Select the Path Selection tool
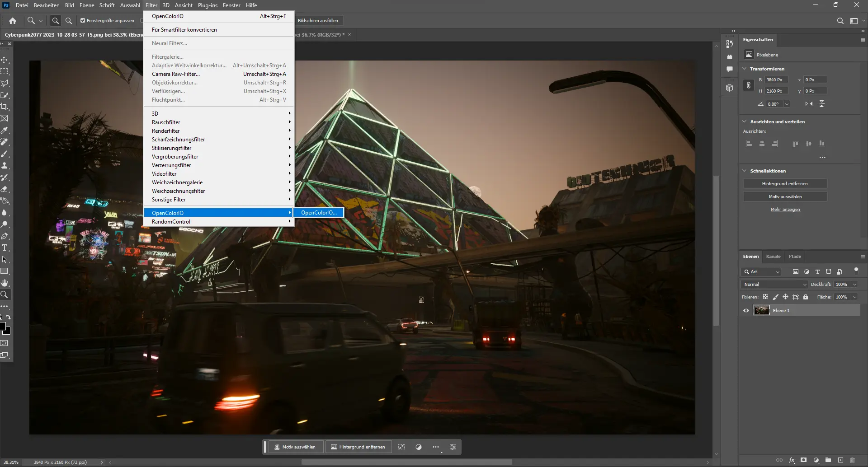Viewport: 868px width, 467px height. (x=5, y=260)
